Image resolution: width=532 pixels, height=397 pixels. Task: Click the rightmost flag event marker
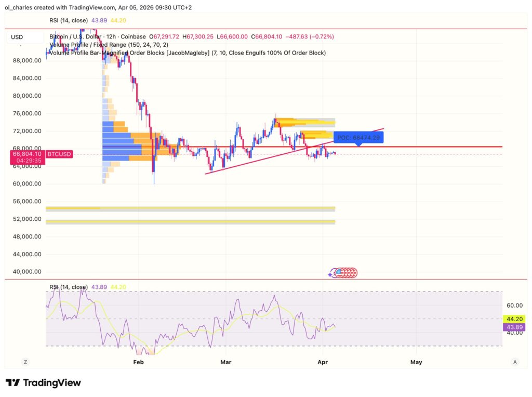click(x=355, y=272)
